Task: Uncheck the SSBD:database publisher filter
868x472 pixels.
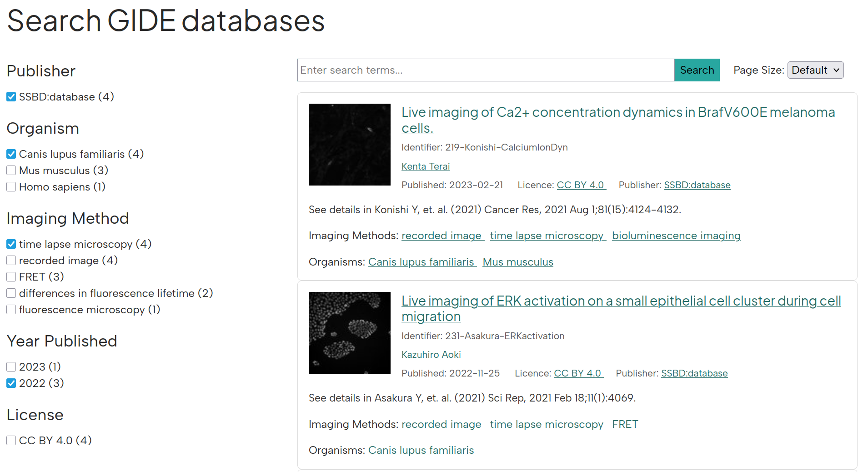Action: (x=11, y=97)
